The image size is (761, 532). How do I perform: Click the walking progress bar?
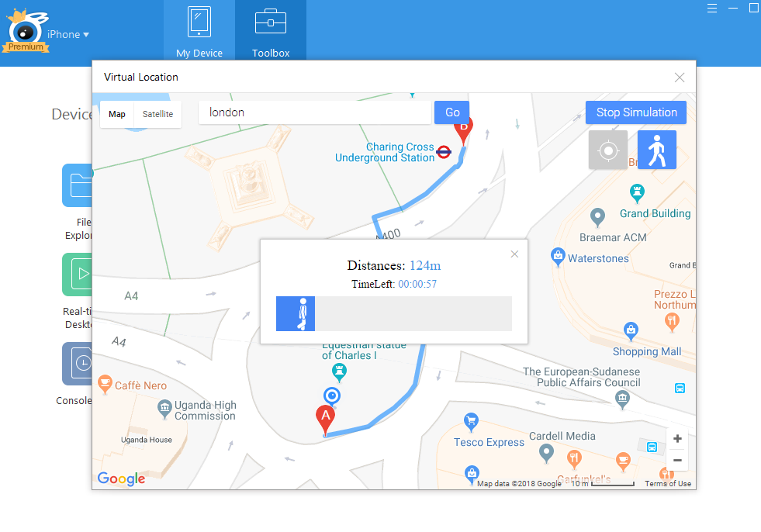[393, 313]
